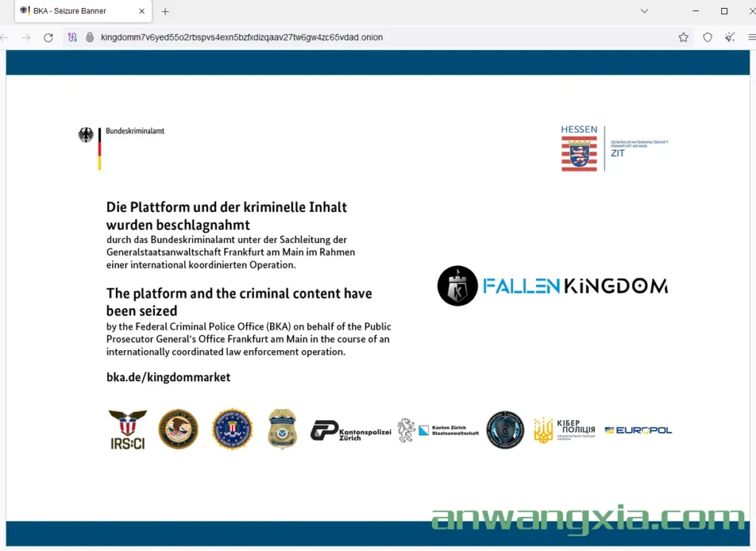The height and width of the screenshot is (551, 756).
Task: Click the Ukrainian Cyber Police trident logo
Action: [x=565, y=430]
